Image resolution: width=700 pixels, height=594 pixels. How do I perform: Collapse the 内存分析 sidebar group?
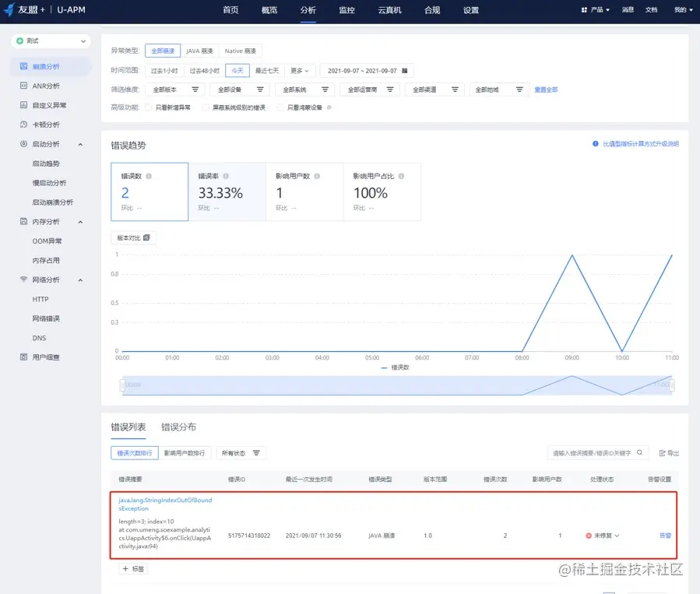[80, 222]
